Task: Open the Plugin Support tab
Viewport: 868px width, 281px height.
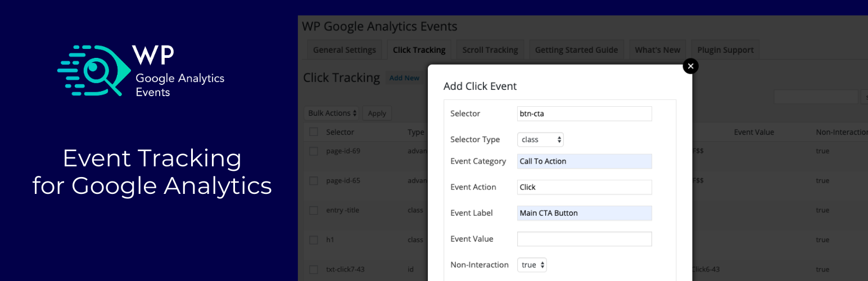Action: pyautogui.click(x=725, y=50)
